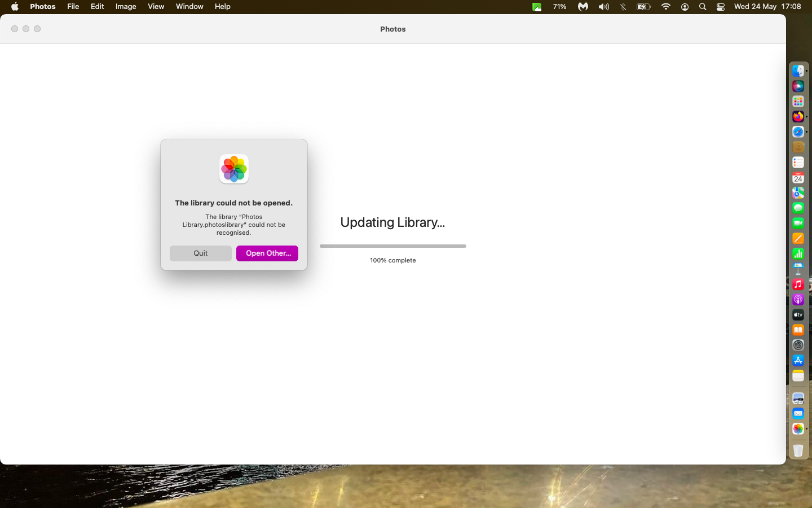Open Preview from the Dock
812x508 pixels.
click(x=798, y=398)
